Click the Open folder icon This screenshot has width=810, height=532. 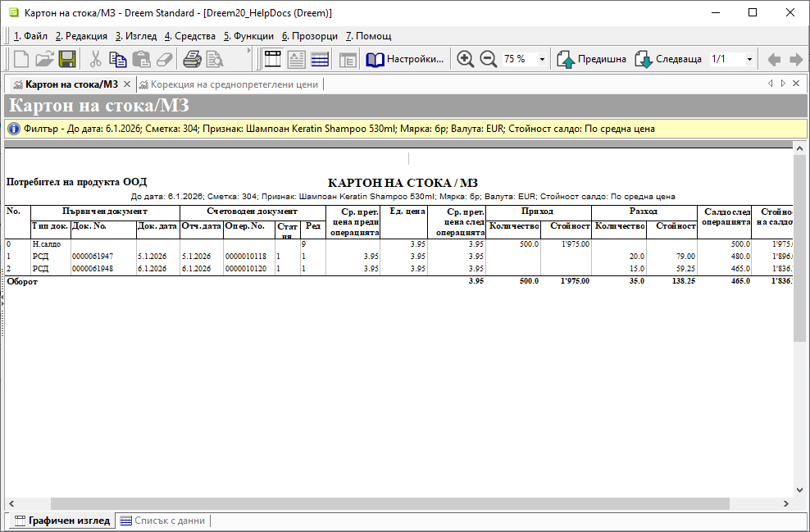(44, 59)
